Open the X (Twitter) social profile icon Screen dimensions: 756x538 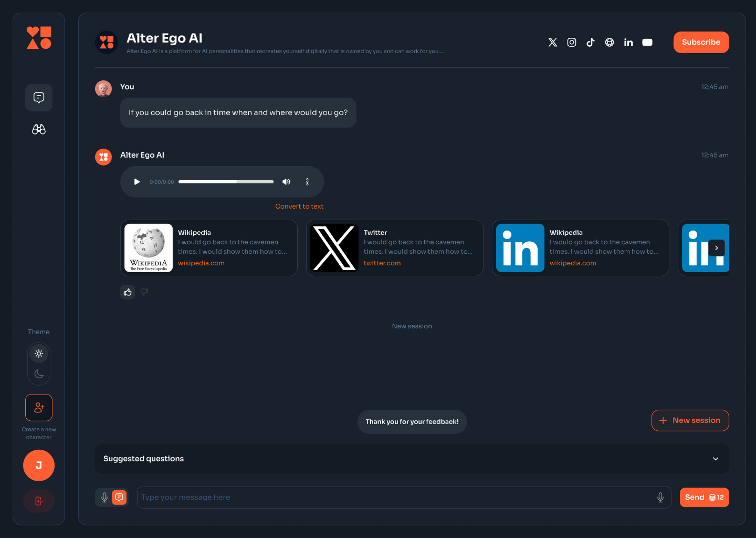[552, 43]
